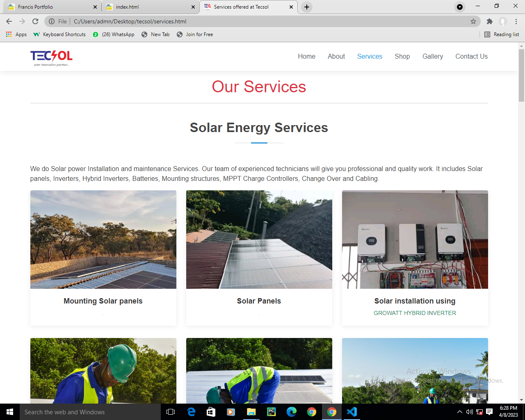Open the Apps shortcut in bookmarks bar
The height and width of the screenshot is (420, 525).
point(16,34)
